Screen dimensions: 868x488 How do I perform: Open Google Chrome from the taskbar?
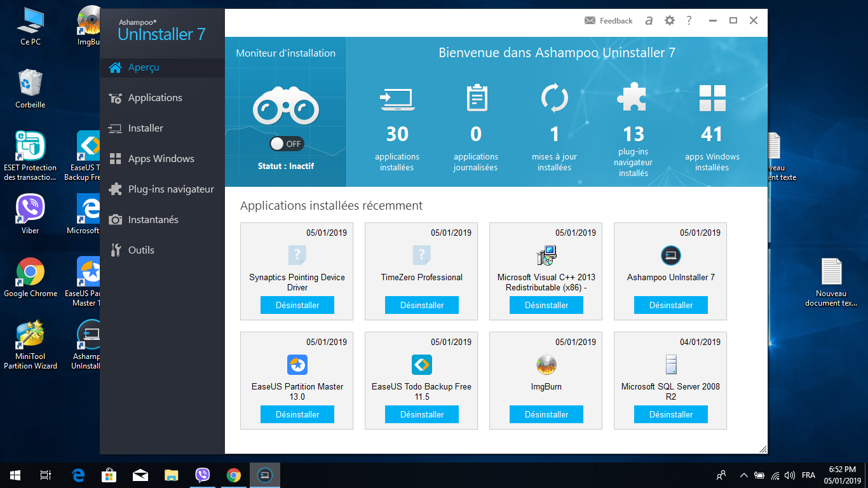point(233,475)
